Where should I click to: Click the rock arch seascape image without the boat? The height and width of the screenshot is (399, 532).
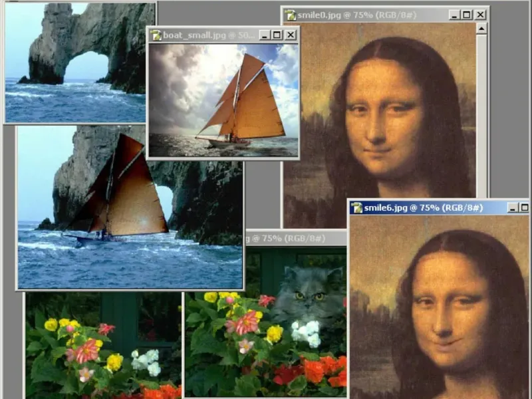tap(75, 63)
